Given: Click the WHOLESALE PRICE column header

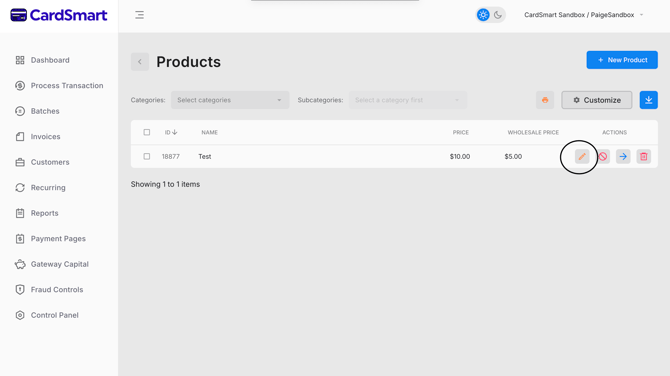Looking at the screenshot, I should [533, 132].
